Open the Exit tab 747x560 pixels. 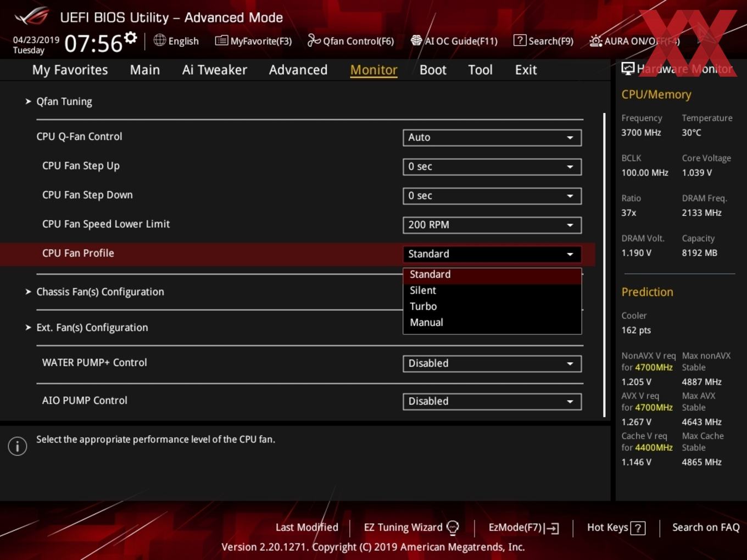pos(526,70)
